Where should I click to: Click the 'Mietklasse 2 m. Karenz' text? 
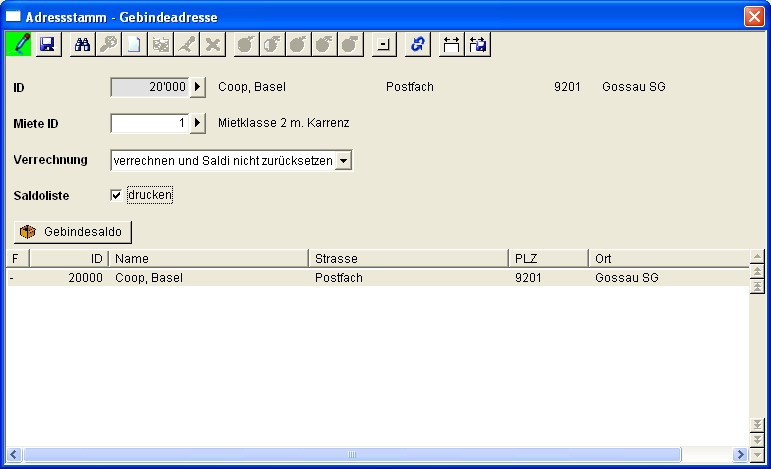[284, 123]
